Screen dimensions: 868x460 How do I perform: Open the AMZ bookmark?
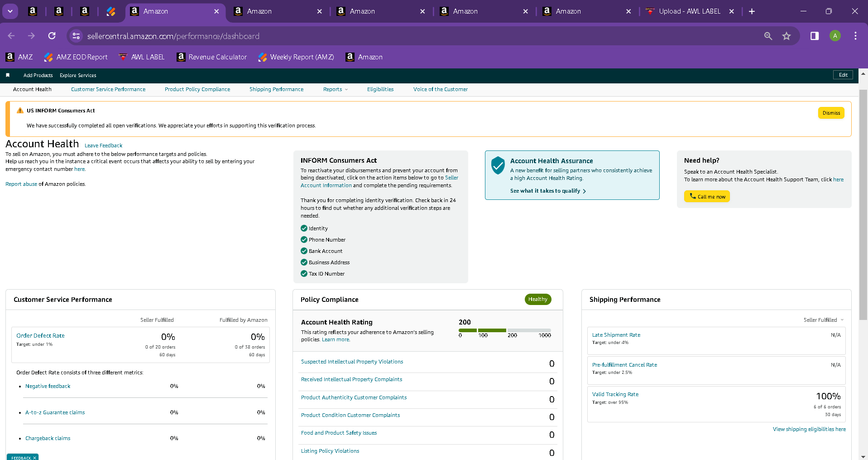coord(19,57)
